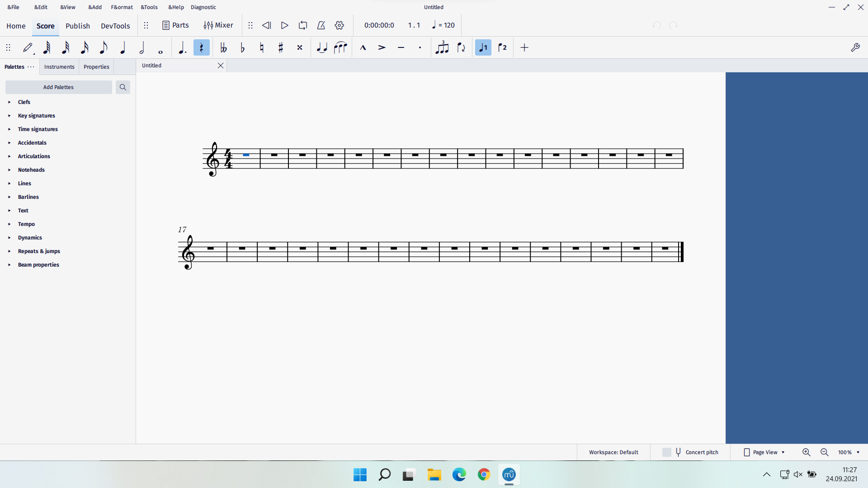Switch to Voice 2

502,47
